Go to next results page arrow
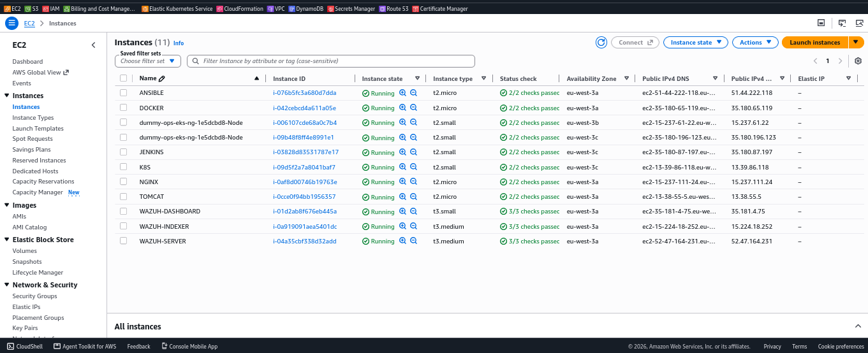The width and height of the screenshot is (868, 353). click(841, 61)
